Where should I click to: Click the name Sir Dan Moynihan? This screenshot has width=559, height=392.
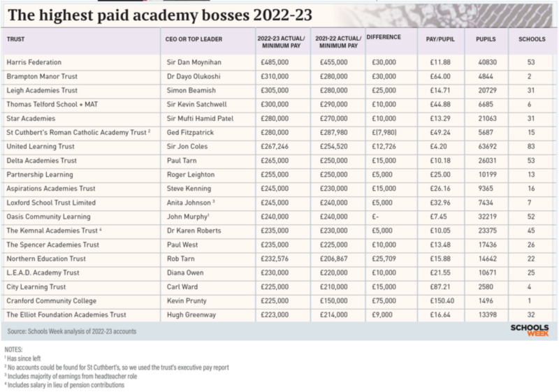pos(194,62)
